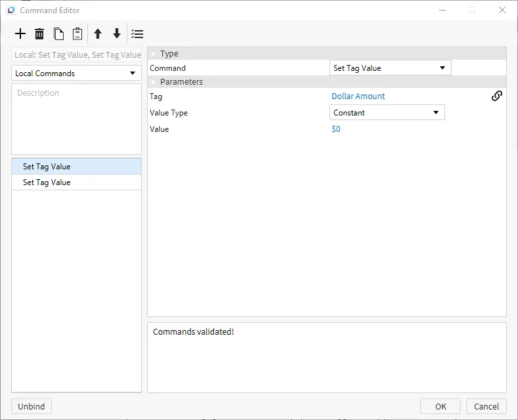
Task: Click the Dollar Amount tag value
Action: click(x=358, y=96)
